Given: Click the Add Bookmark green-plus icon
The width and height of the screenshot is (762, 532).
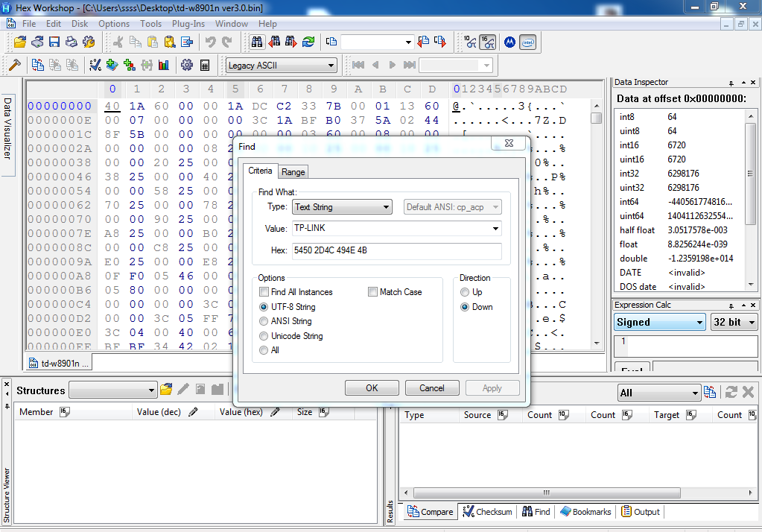Looking at the screenshot, I should coord(112,65).
